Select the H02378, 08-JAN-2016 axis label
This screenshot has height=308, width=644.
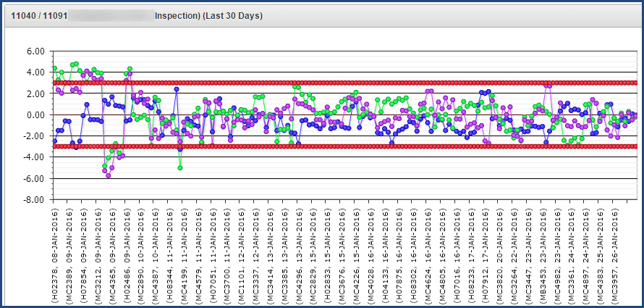56,255
